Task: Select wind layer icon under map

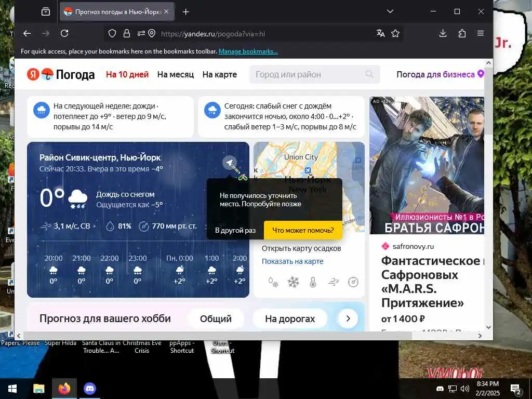Action: tap(333, 282)
